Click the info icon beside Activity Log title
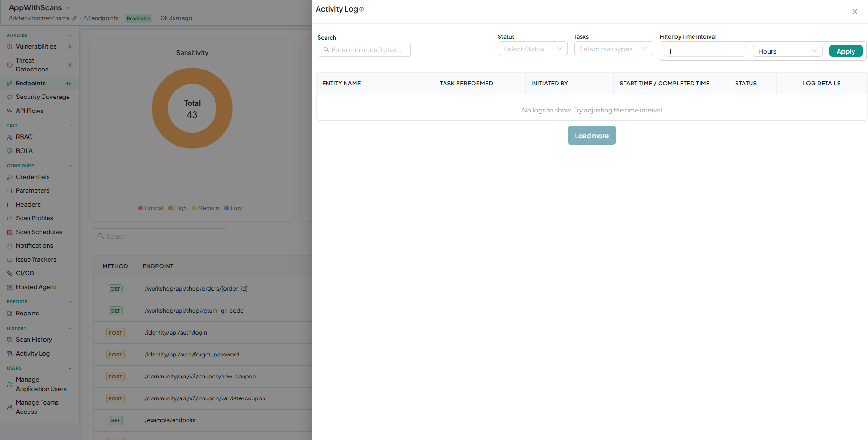The height and width of the screenshot is (440, 868). point(361,9)
